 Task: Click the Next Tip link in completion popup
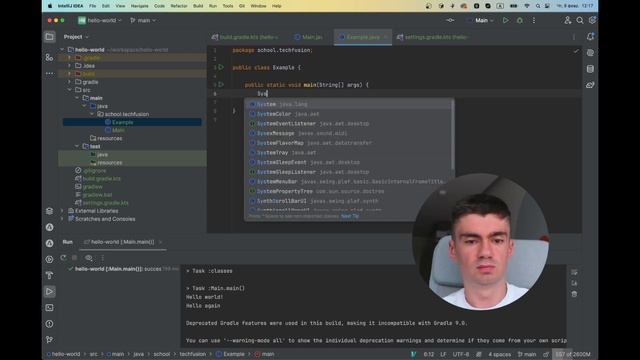(350, 216)
